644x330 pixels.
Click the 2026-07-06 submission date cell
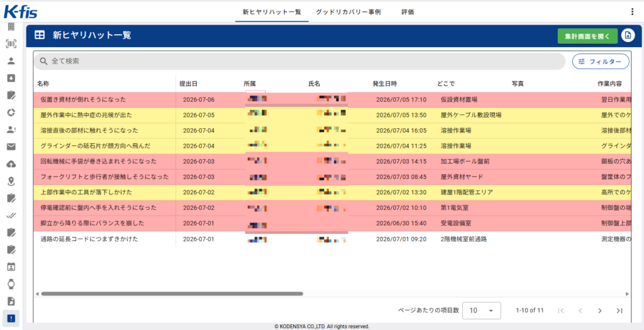click(198, 99)
